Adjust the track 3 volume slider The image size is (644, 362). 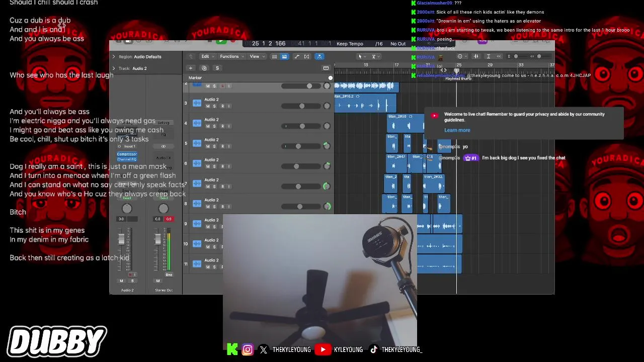click(x=301, y=106)
